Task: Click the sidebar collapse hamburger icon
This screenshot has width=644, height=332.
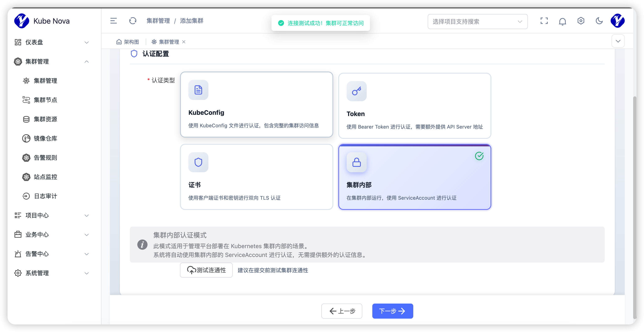Action: tap(114, 21)
